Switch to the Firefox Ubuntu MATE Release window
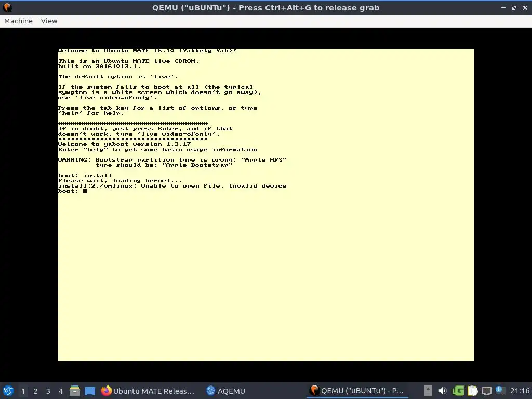The height and width of the screenshot is (399, 532). point(148,391)
